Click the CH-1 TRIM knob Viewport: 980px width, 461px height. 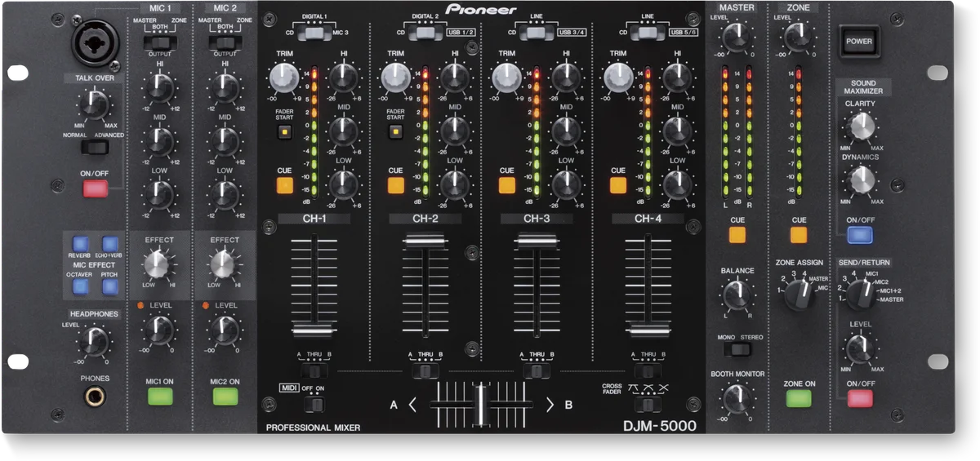(x=283, y=78)
